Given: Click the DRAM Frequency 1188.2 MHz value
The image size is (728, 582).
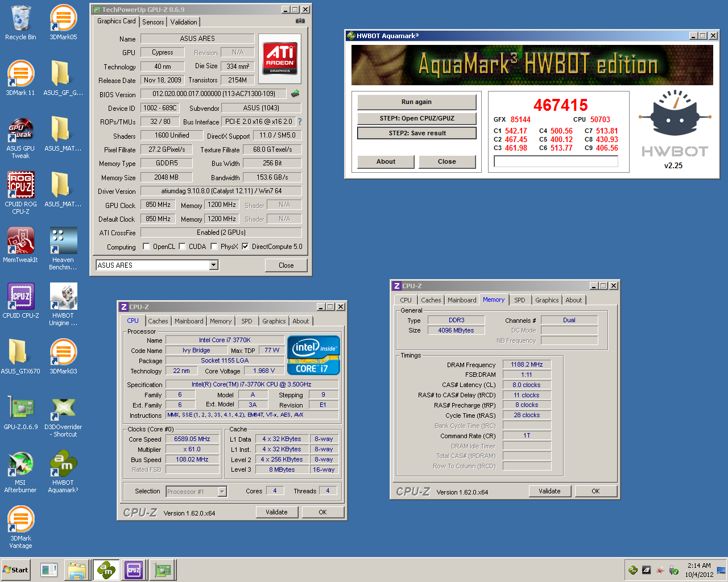Looking at the screenshot, I should coord(527,365).
